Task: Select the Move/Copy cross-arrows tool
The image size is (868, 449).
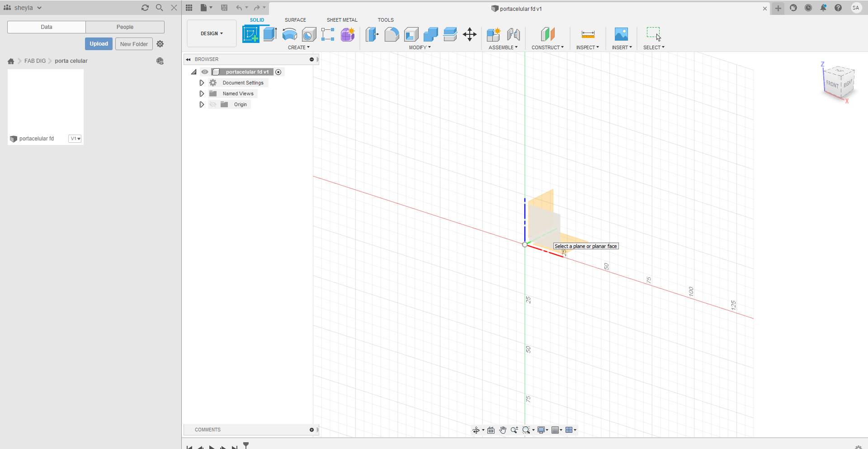Action: click(470, 34)
